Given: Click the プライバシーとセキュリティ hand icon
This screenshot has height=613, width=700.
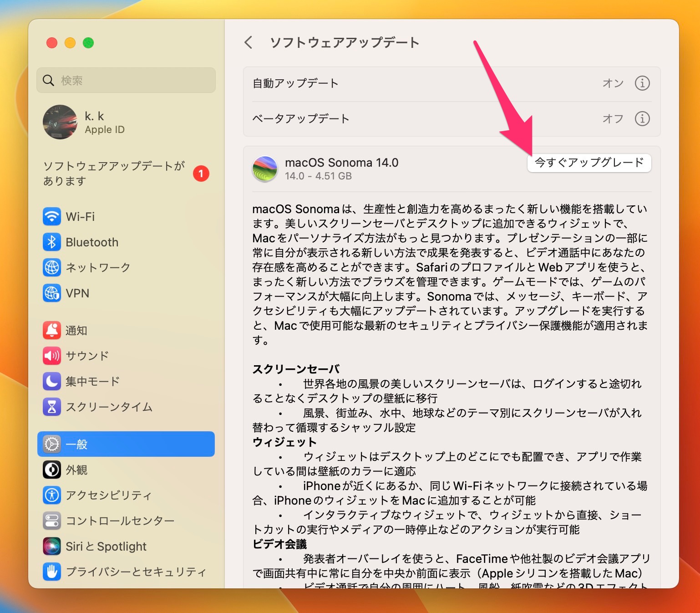Looking at the screenshot, I should click(x=52, y=572).
